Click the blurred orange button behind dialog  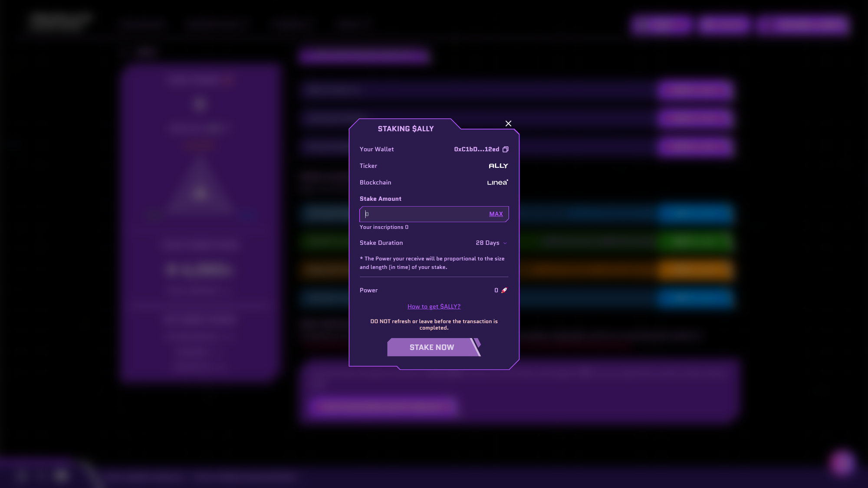pyautogui.click(x=694, y=269)
